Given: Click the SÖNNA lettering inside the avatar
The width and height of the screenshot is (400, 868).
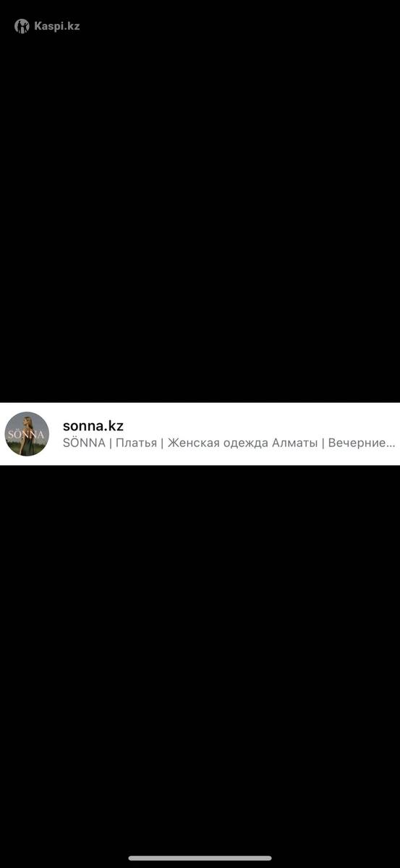Looking at the screenshot, I should [x=25, y=435].
